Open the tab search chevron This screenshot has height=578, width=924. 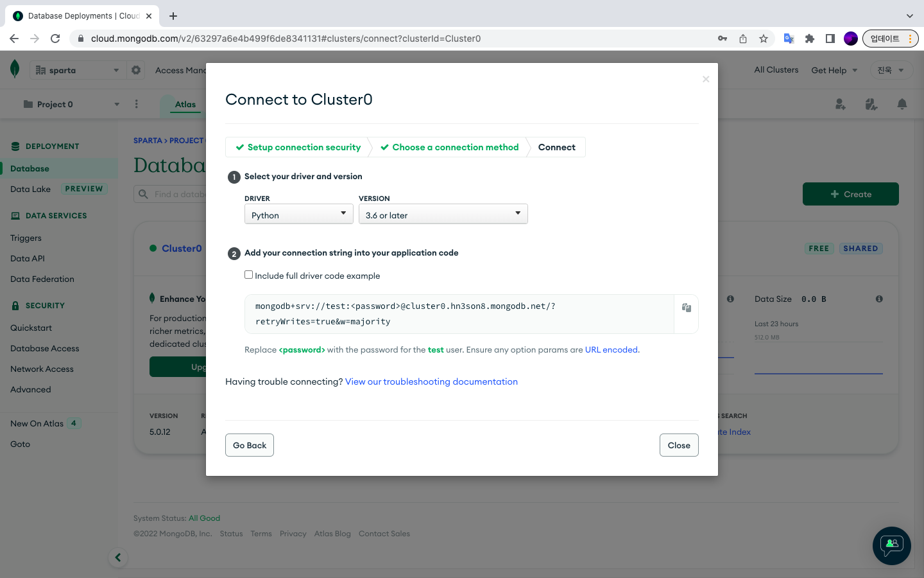click(x=909, y=15)
